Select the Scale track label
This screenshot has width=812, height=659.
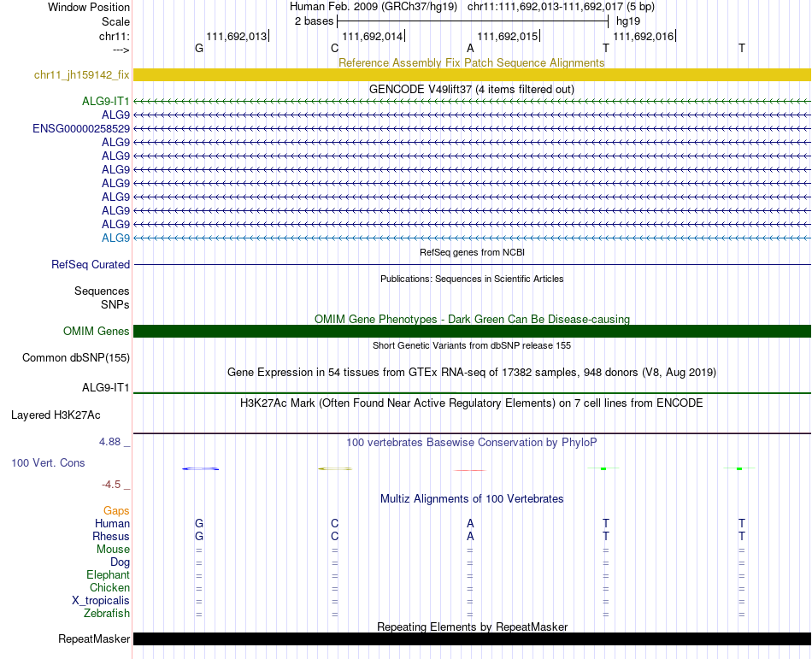(115, 21)
